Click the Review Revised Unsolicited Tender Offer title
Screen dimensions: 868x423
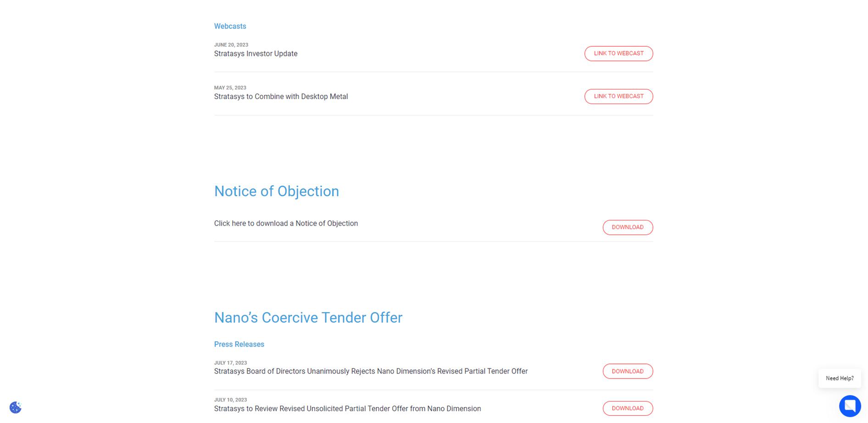click(x=347, y=409)
